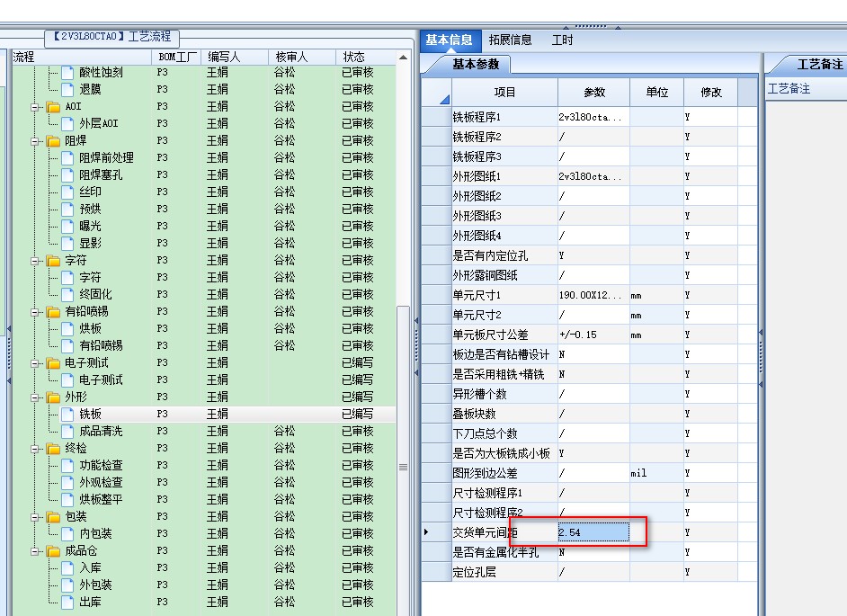Click the 铣板 document icon

click(x=67, y=415)
